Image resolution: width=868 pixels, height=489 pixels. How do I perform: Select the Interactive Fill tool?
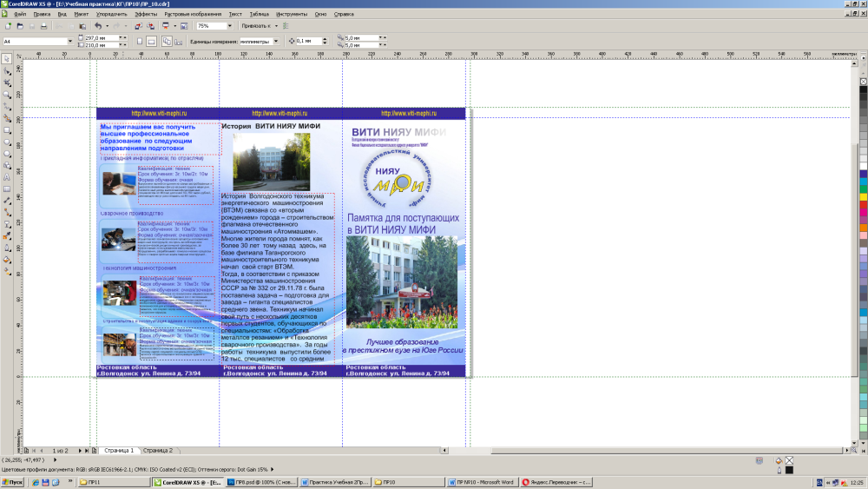[7, 271]
